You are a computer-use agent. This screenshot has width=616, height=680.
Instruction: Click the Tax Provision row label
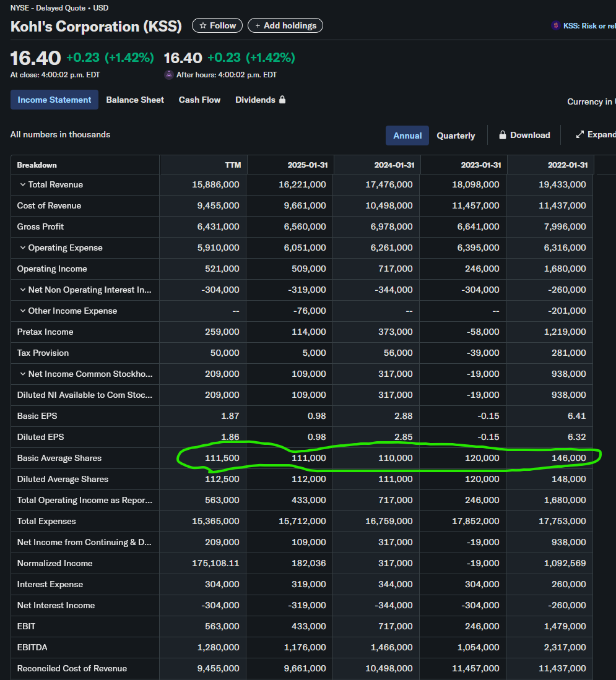pyautogui.click(x=43, y=353)
